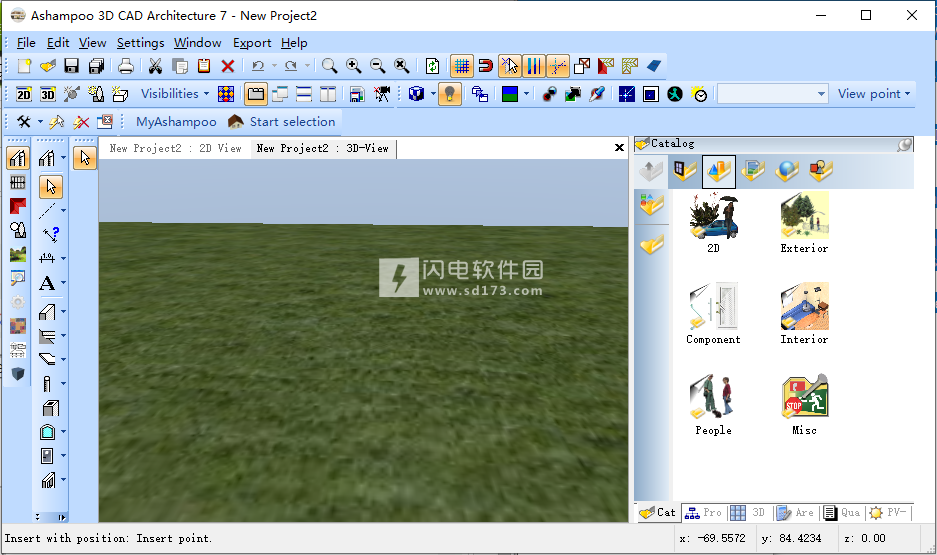The image size is (937, 555).
Task: Toggle the blue vertical guidelines button
Action: [x=534, y=66]
